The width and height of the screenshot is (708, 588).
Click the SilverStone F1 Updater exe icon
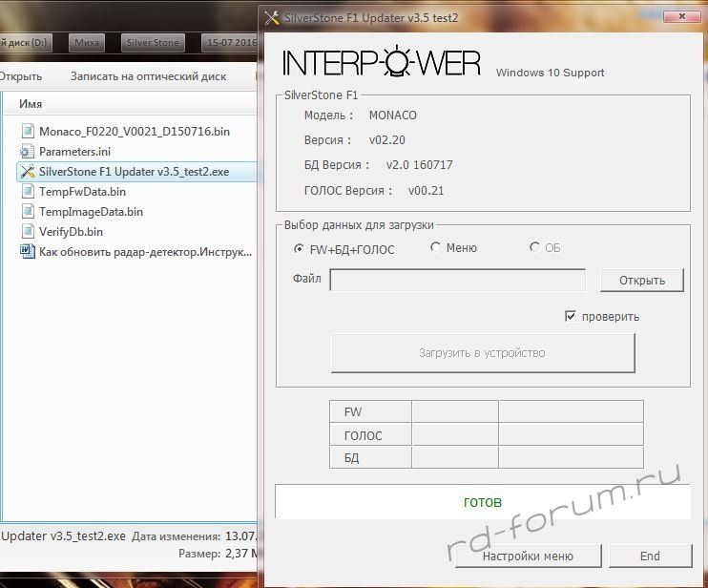pos(27,172)
